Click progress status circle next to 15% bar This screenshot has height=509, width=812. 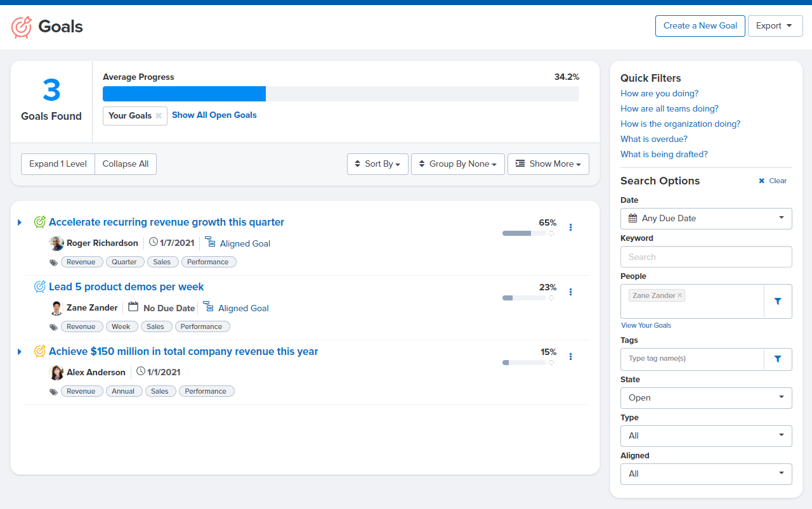pyautogui.click(x=551, y=363)
